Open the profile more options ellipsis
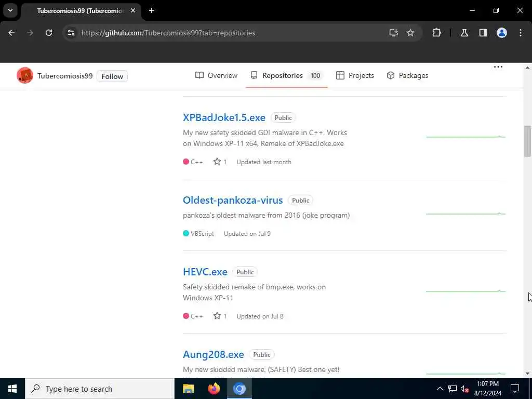The height and width of the screenshot is (399, 532). (x=498, y=67)
